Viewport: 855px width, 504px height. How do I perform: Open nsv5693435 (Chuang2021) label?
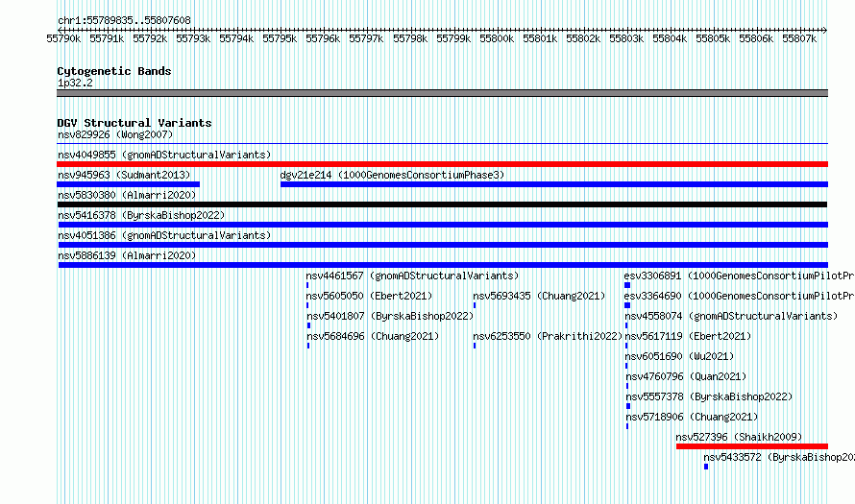[x=539, y=296]
